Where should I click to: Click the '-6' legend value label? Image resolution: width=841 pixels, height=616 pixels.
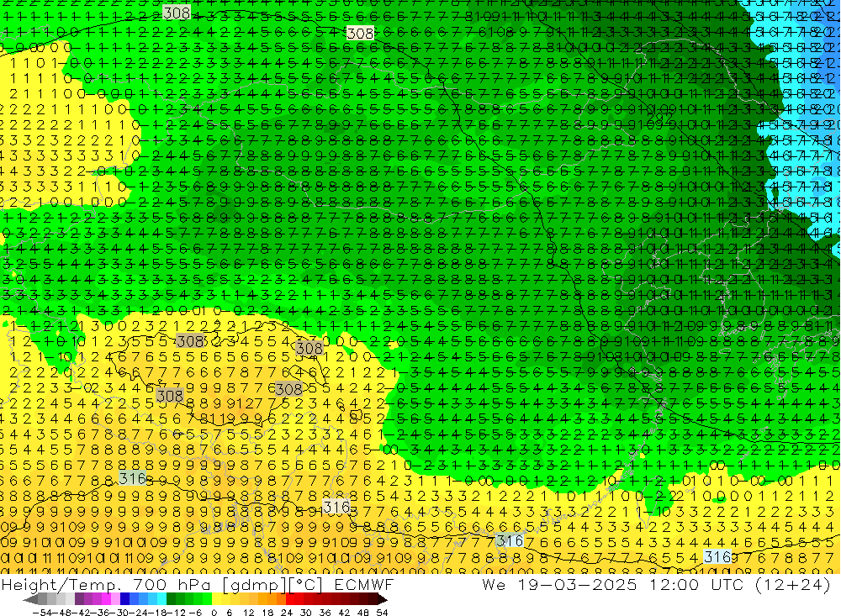pos(195,613)
